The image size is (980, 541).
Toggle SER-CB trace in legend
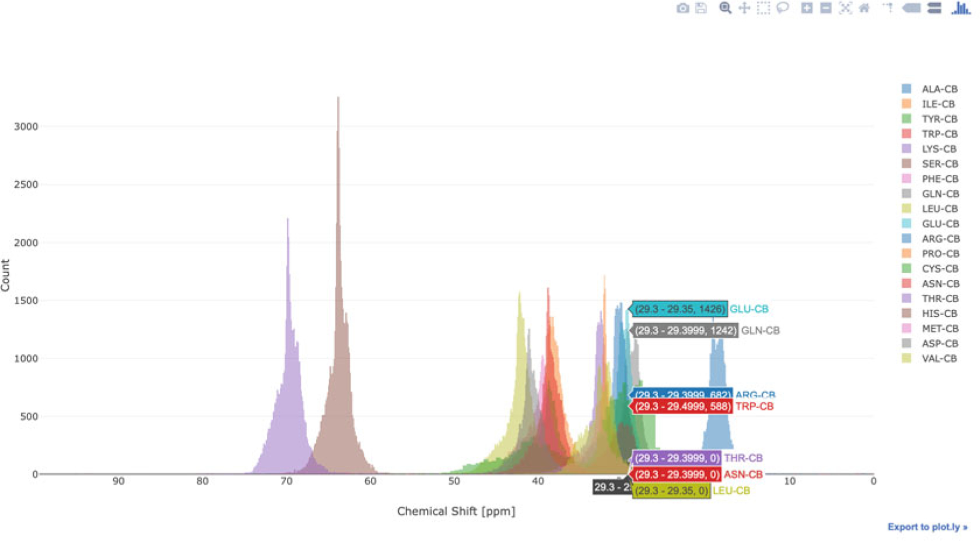930,164
